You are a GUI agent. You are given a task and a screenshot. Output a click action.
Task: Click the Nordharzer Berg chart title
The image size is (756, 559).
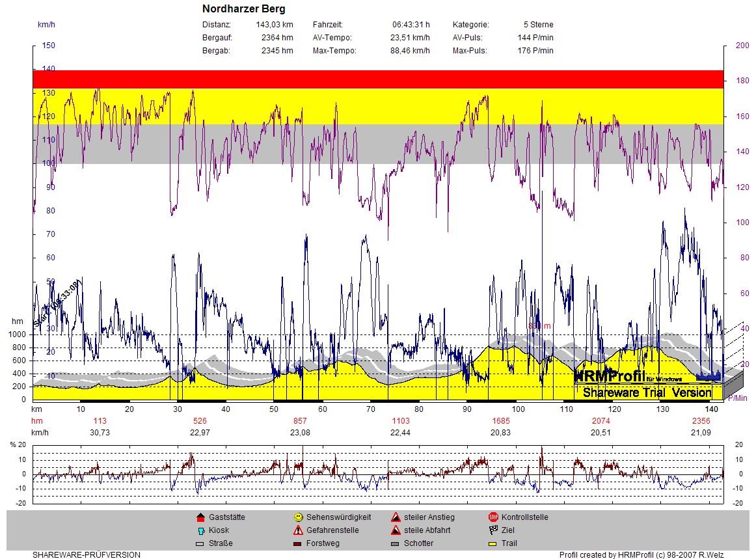pos(243,9)
